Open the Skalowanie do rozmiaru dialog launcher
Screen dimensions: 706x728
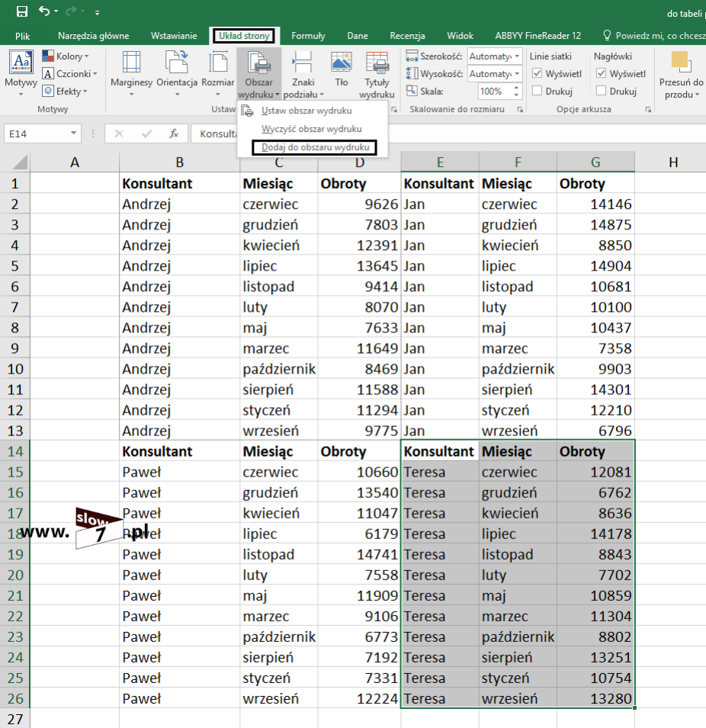point(520,110)
